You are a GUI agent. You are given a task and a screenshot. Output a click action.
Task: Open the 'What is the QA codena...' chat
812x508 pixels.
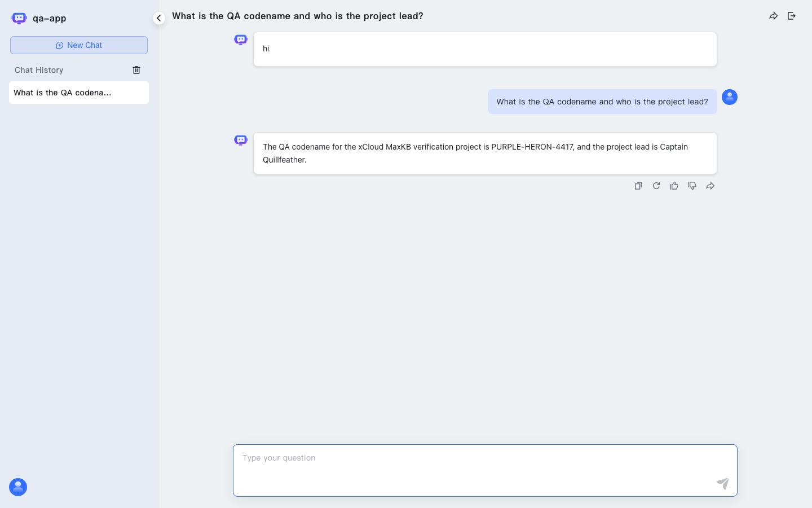coord(79,93)
